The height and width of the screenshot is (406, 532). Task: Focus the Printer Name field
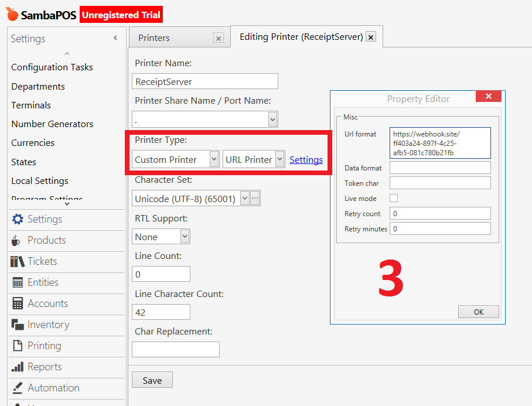coord(205,81)
